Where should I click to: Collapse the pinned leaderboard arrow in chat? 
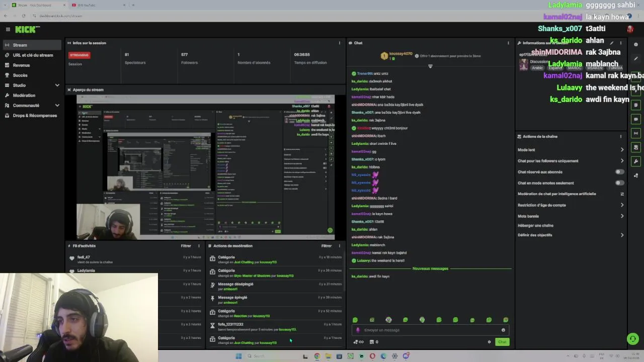tap(430, 66)
